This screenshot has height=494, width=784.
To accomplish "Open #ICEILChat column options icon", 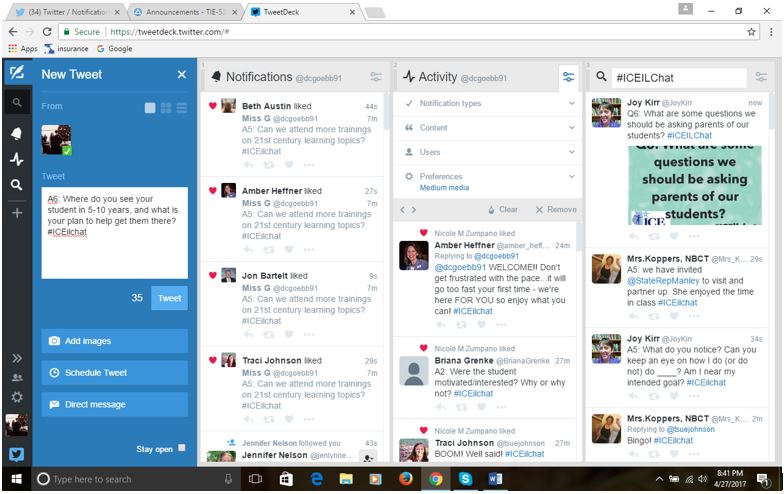I will (761, 77).
